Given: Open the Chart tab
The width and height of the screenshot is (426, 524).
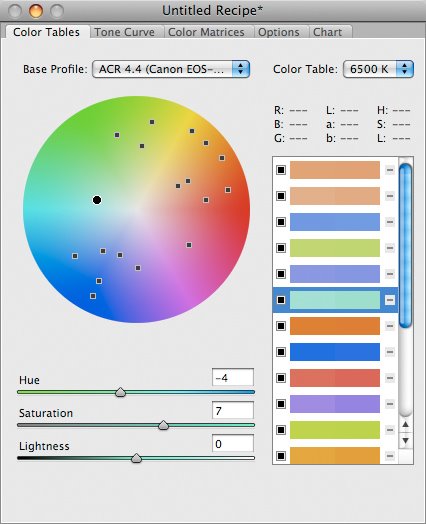Looking at the screenshot, I should [x=327, y=32].
